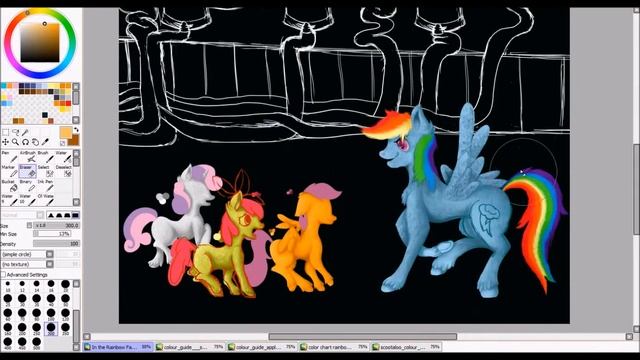
Task: Switch to 'color chart rainbo...' document tab
Action: 334,347
